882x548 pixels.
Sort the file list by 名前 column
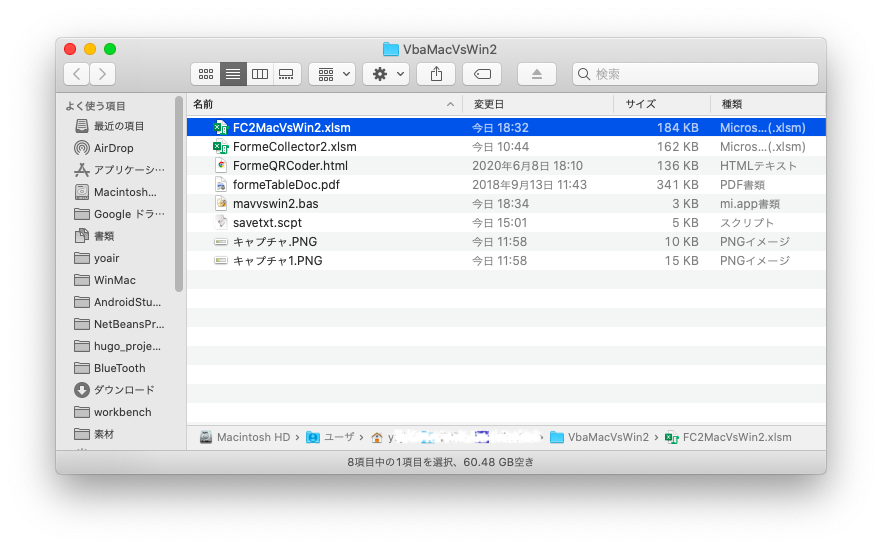pyautogui.click(x=320, y=104)
